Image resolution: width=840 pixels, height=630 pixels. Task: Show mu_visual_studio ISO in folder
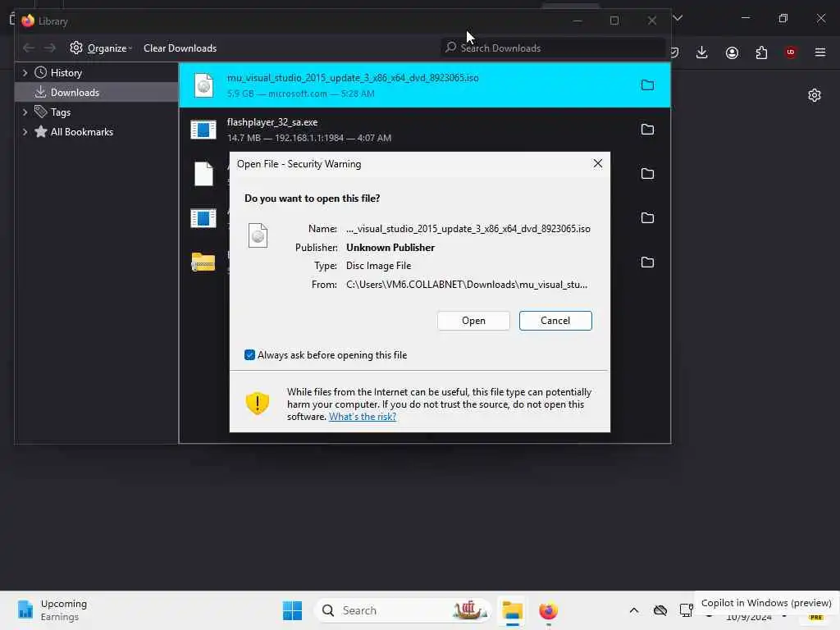coord(647,84)
